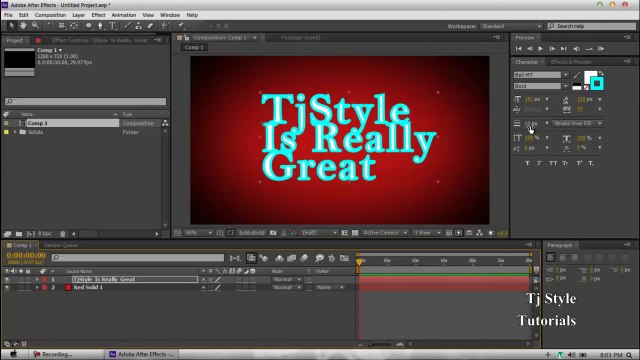This screenshot has width=640, height=360.
Task: Click the white fill color swatch
Action: coord(589,76)
